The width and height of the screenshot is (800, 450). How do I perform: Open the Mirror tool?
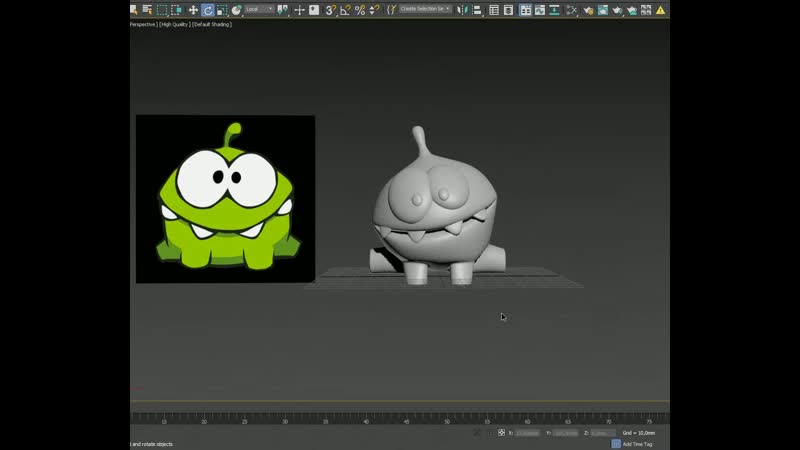coord(460,10)
